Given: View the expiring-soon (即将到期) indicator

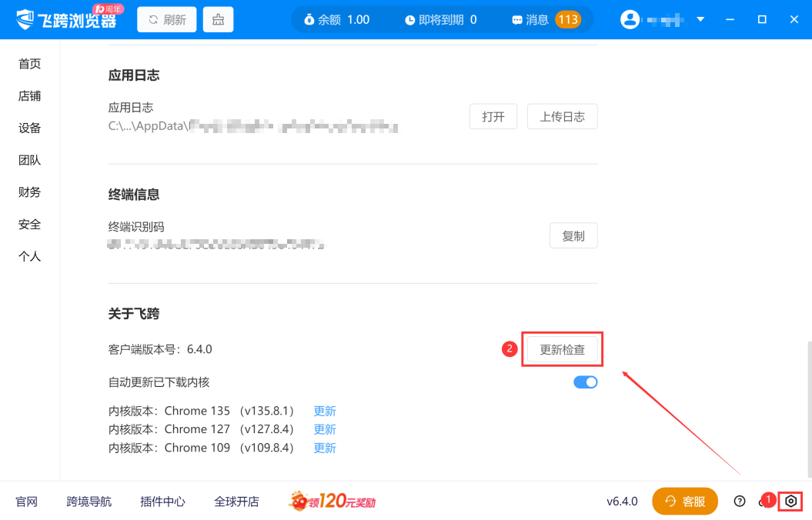Looking at the screenshot, I should pos(440,20).
